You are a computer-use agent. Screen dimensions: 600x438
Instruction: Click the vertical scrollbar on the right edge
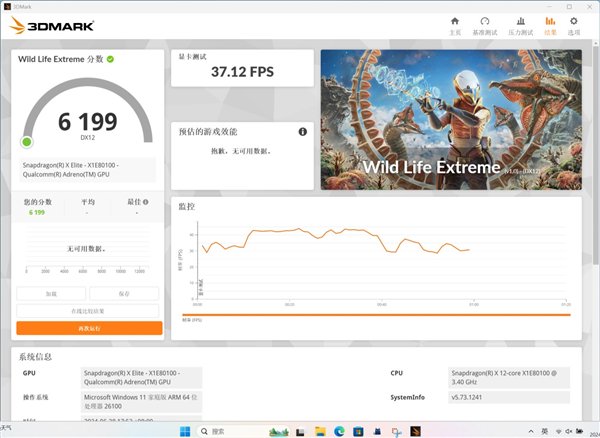[x=596, y=153]
